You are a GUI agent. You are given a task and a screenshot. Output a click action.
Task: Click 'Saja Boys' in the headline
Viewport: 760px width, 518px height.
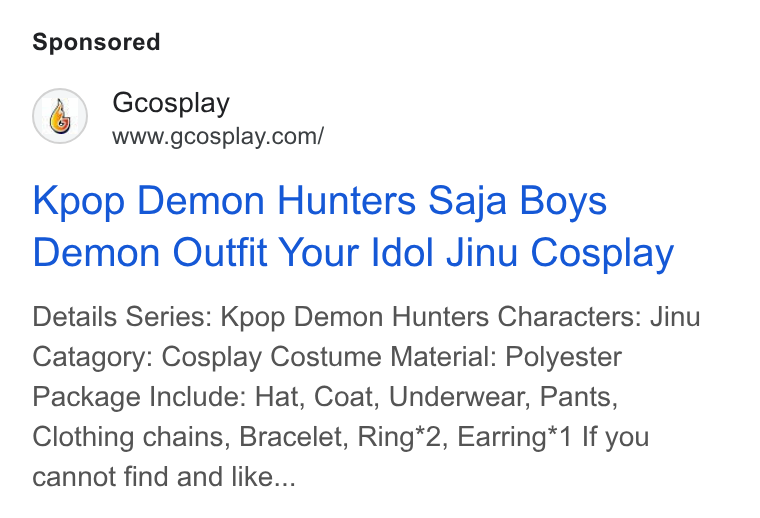518,202
